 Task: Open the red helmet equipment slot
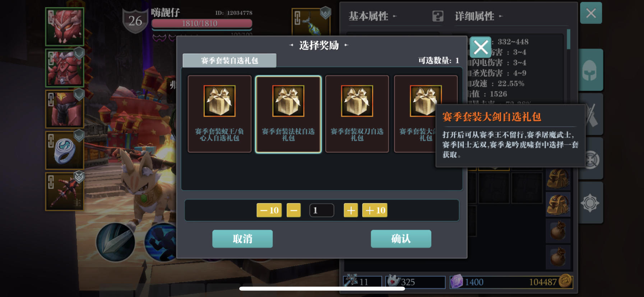[65, 27]
